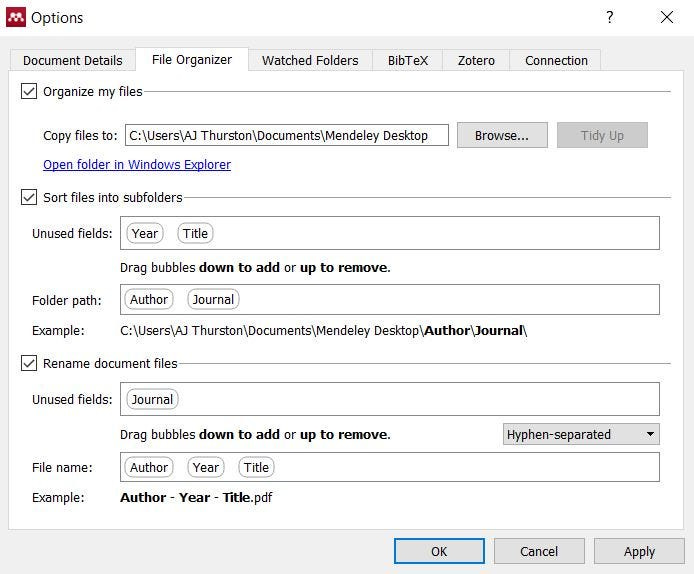Open the Zotero tab
The width and height of the screenshot is (694, 574).
point(476,60)
